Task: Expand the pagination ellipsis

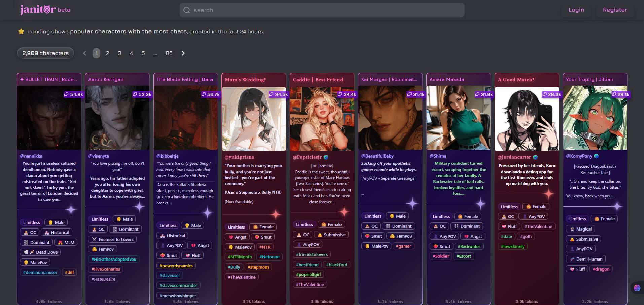Action: pyautogui.click(x=155, y=53)
